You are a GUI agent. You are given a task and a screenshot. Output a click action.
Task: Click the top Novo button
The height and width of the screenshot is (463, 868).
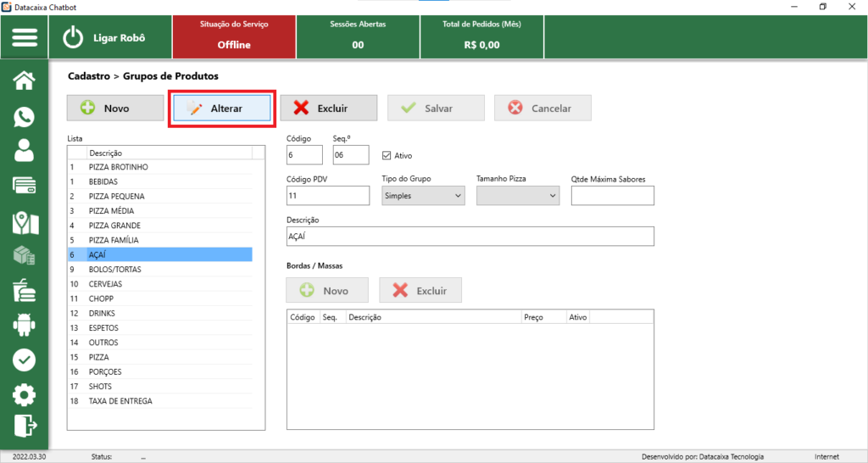(x=115, y=109)
